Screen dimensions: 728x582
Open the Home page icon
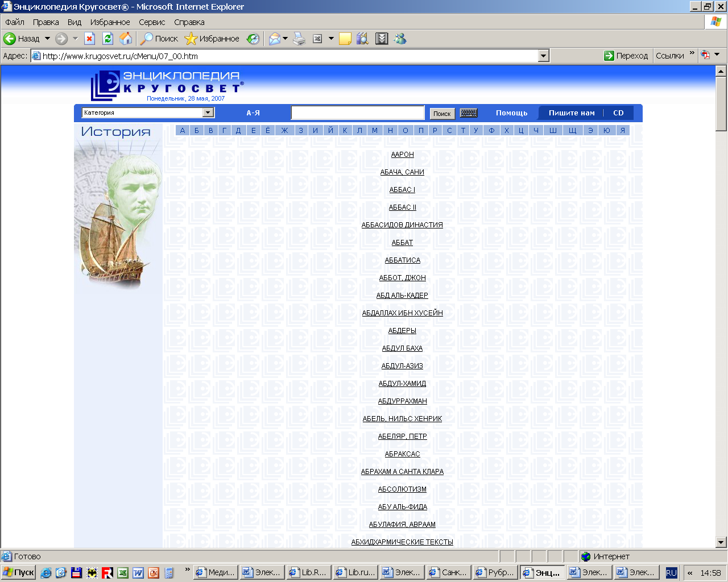pos(126,39)
